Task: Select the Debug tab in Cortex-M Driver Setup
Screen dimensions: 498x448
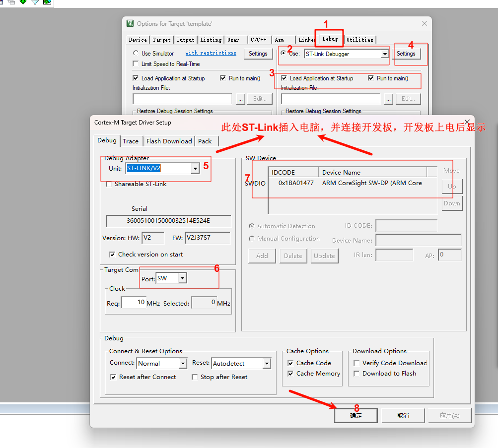Action: 107,140
